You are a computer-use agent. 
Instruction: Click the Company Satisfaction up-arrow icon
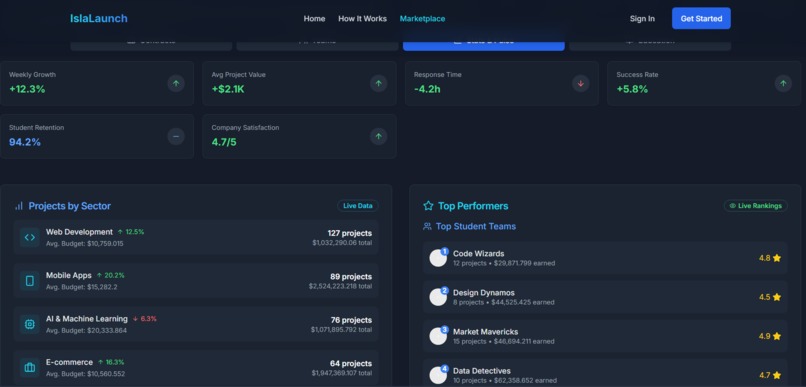378,136
